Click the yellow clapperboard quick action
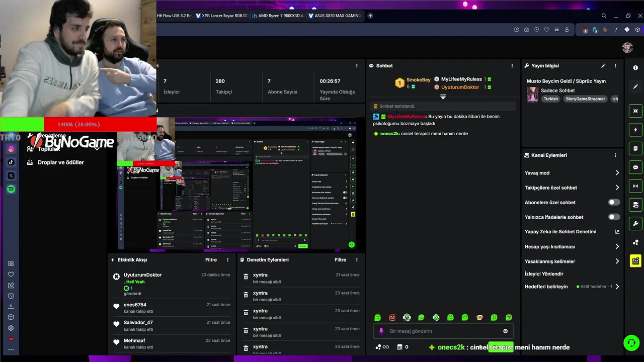The height and width of the screenshot is (362, 644). [635, 261]
